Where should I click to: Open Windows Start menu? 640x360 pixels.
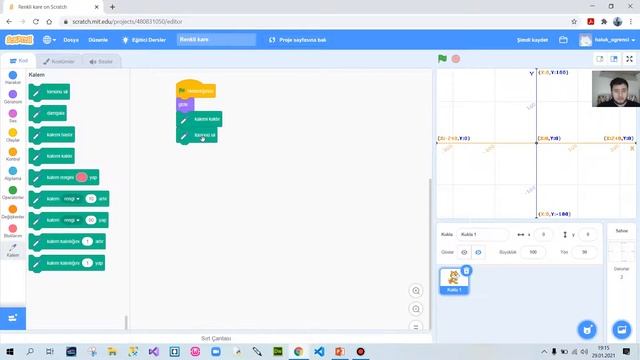pos(10,351)
